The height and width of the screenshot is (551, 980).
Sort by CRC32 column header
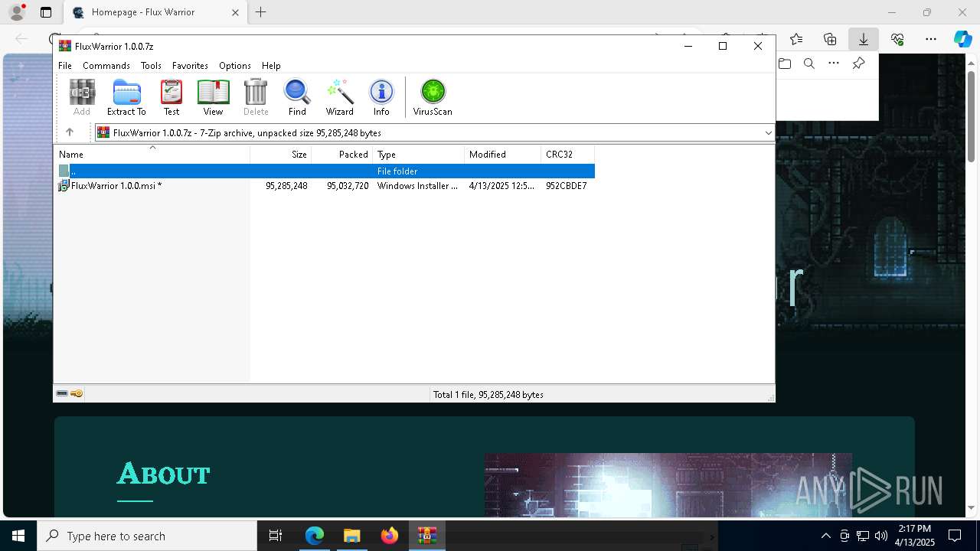[568, 154]
